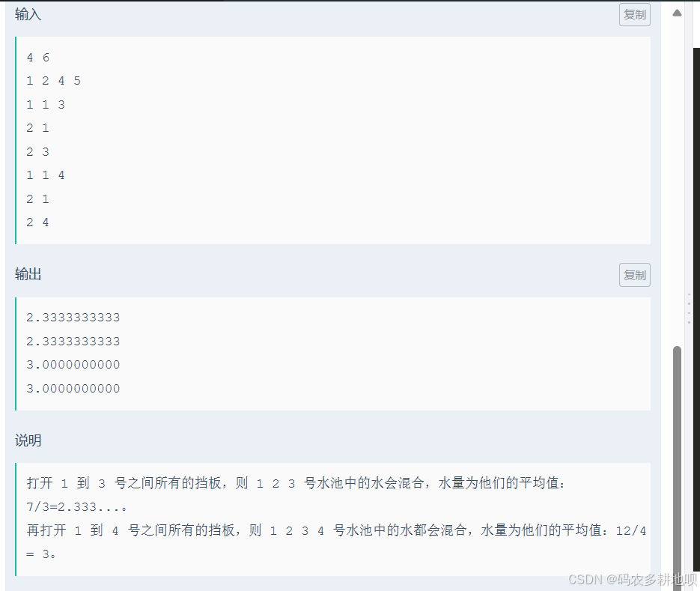Click second output line 2.3333333333

pos(73,342)
